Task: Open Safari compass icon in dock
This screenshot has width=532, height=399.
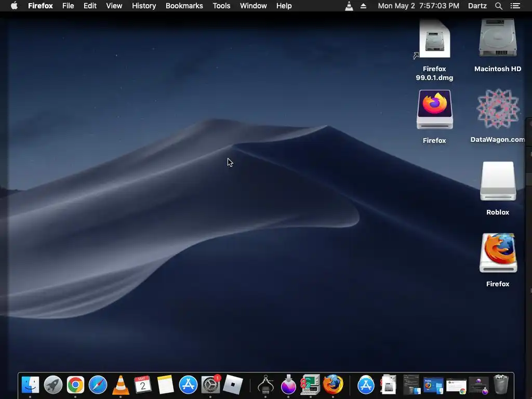Action: 98,385
